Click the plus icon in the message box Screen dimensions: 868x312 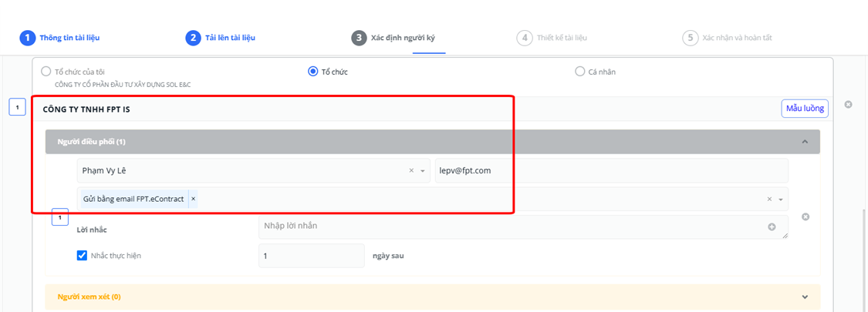pyautogui.click(x=772, y=226)
